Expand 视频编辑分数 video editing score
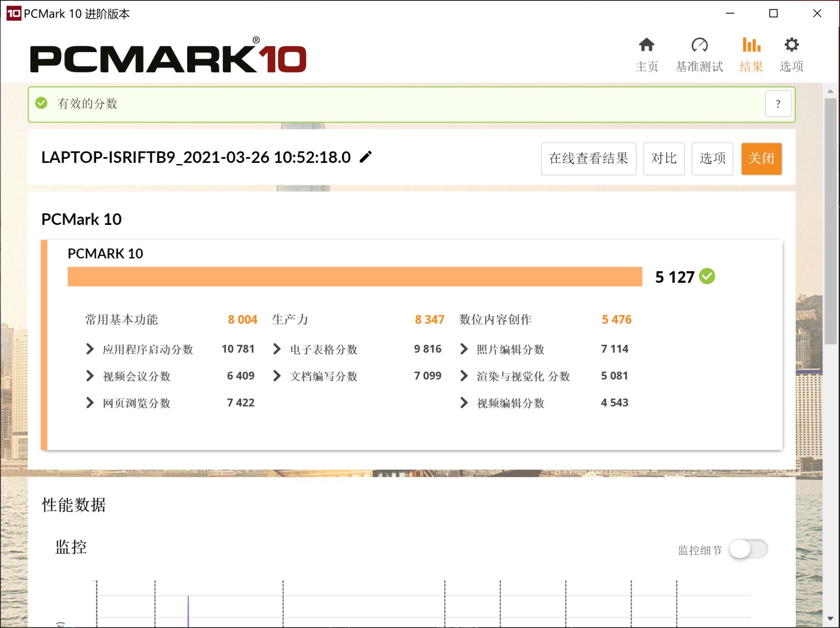The image size is (840, 628). click(x=464, y=403)
